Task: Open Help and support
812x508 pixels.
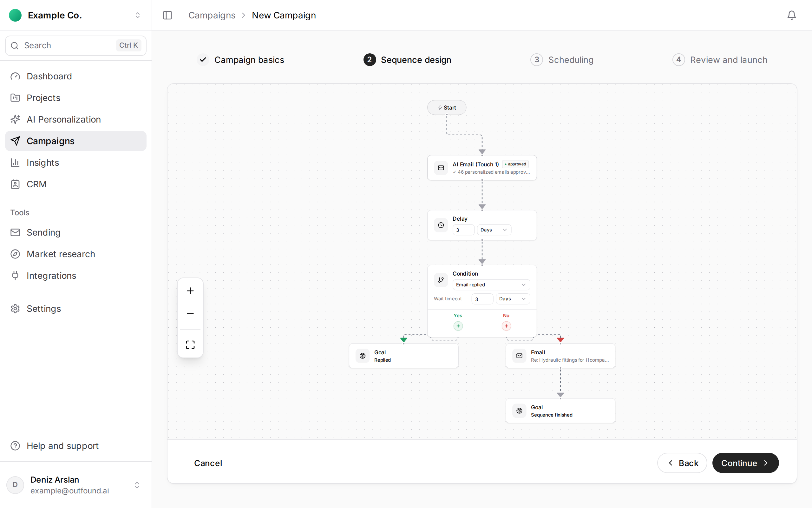Action: [76, 446]
